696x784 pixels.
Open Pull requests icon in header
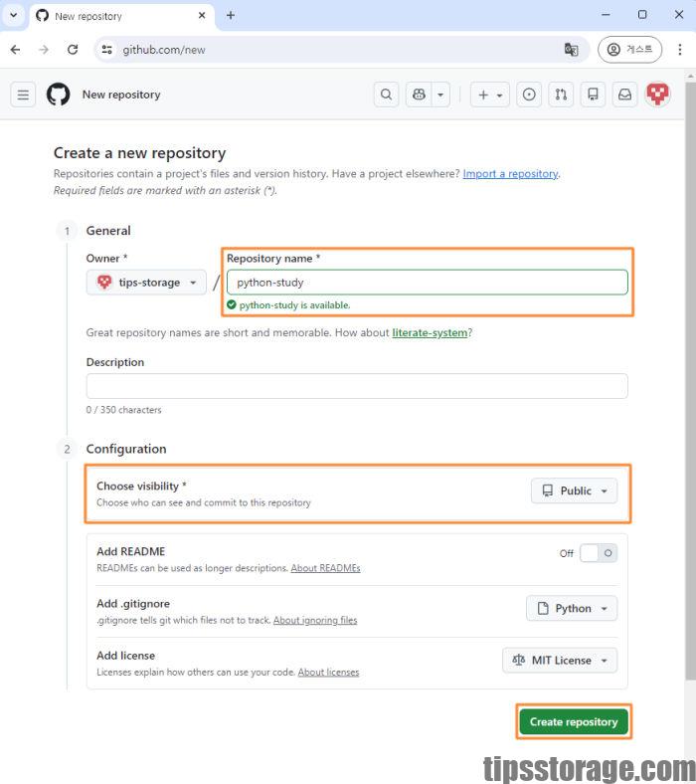[561, 95]
